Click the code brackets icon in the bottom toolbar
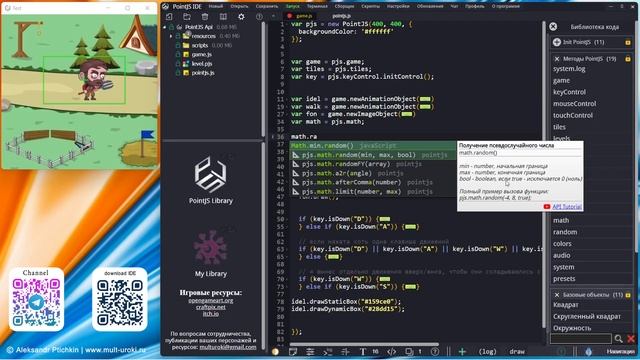This screenshot has height=360, width=640. pyautogui.click(x=391, y=351)
